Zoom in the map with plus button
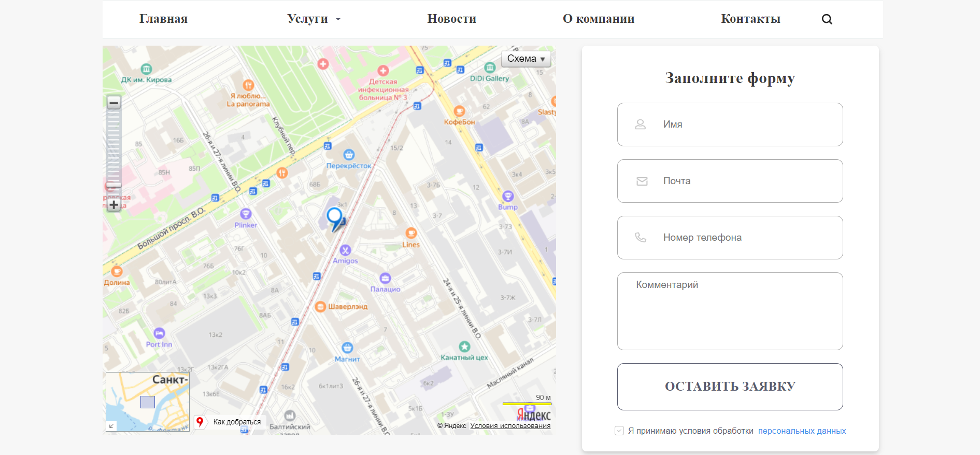The image size is (980, 455). click(x=113, y=205)
